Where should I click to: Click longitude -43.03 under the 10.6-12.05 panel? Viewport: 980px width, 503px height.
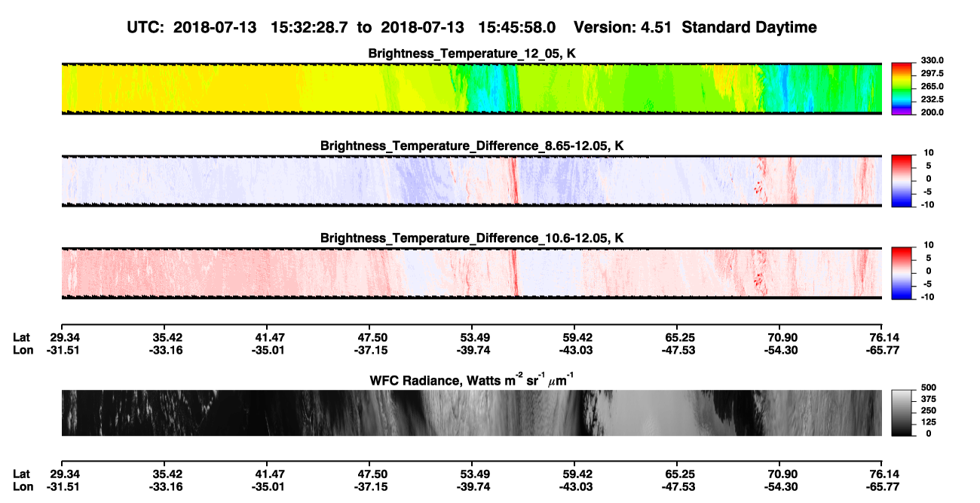click(577, 350)
